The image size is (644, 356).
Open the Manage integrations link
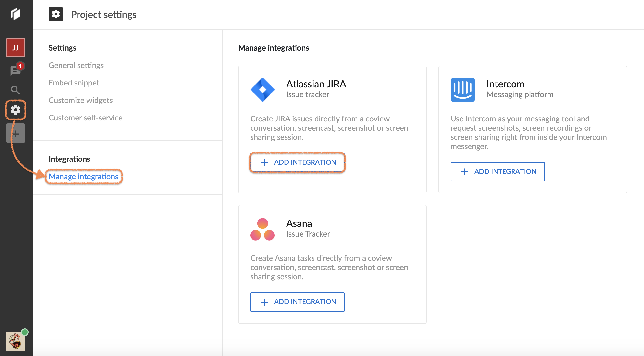pyautogui.click(x=83, y=176)
